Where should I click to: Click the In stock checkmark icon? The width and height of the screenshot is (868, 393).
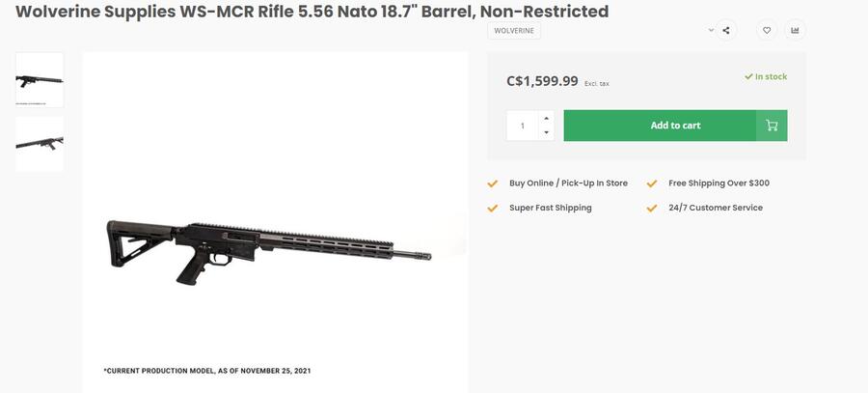(x=748, y=76)
